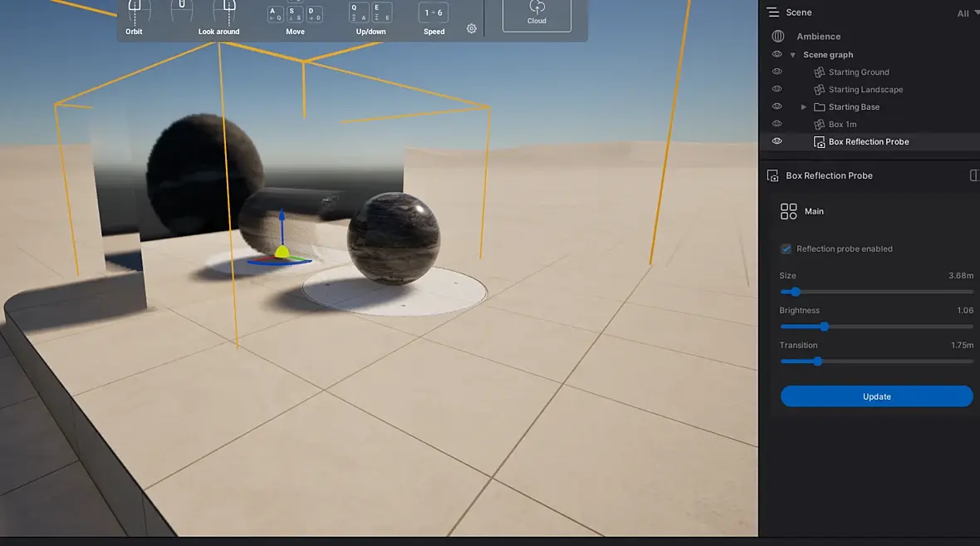This screenshot has height=546, width=980.
Task: Select the Ambience entry
Action: (x=818, y=37)
